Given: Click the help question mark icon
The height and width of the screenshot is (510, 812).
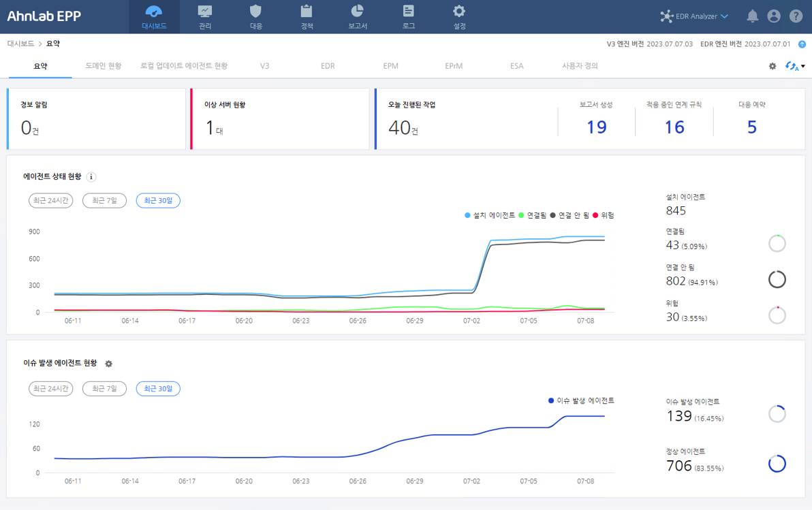Looking at the screenshot, I should pyautogui.click(x=795, y=16).
